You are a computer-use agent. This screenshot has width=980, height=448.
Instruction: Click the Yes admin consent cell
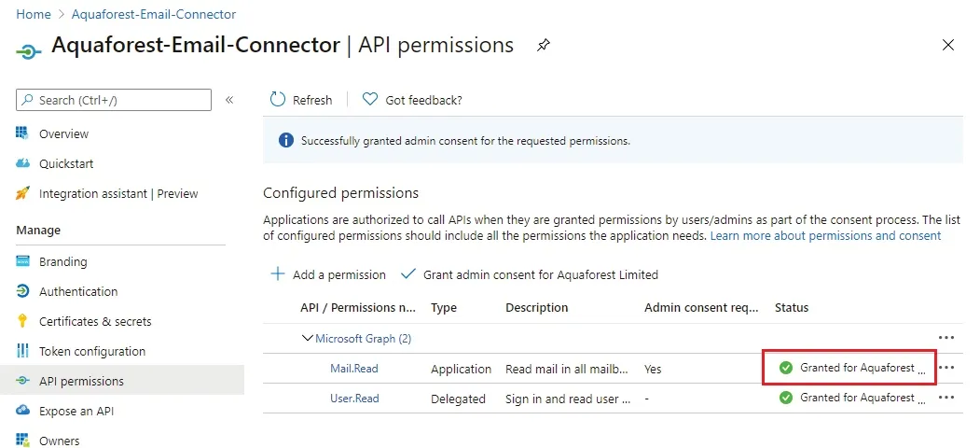coord(653,370)
